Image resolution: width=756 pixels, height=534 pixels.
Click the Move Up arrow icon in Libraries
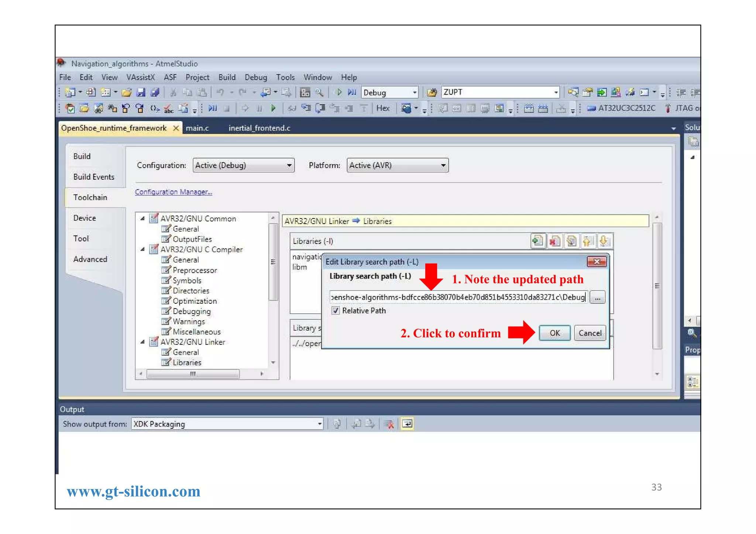(x=588, y=241)
